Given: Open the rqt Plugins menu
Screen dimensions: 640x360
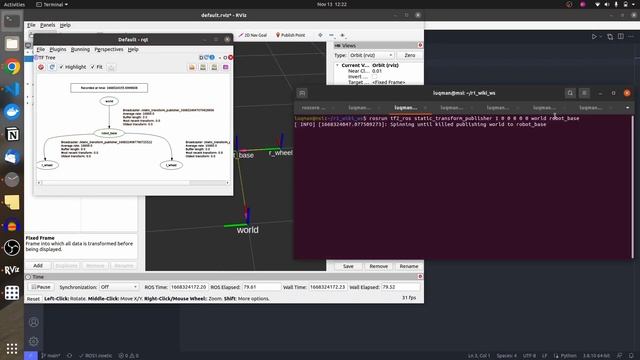Looking at the screenshot, I should coord(58,49).
